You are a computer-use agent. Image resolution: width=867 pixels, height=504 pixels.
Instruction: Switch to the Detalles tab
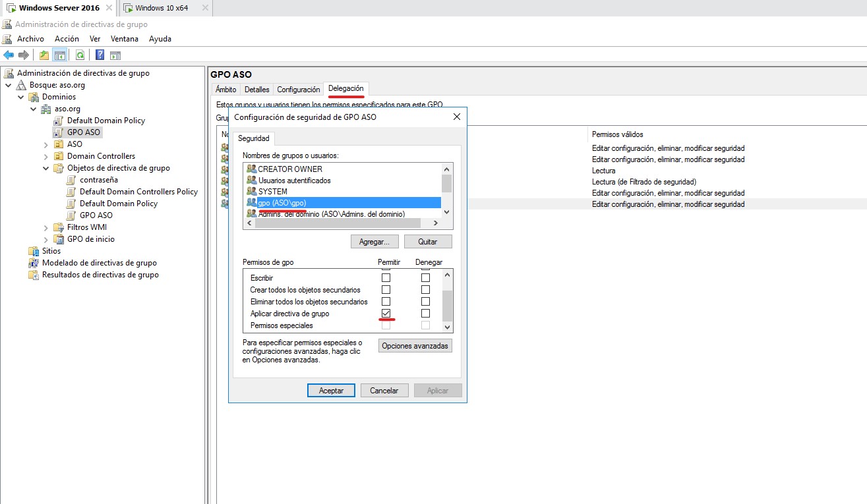256,90
